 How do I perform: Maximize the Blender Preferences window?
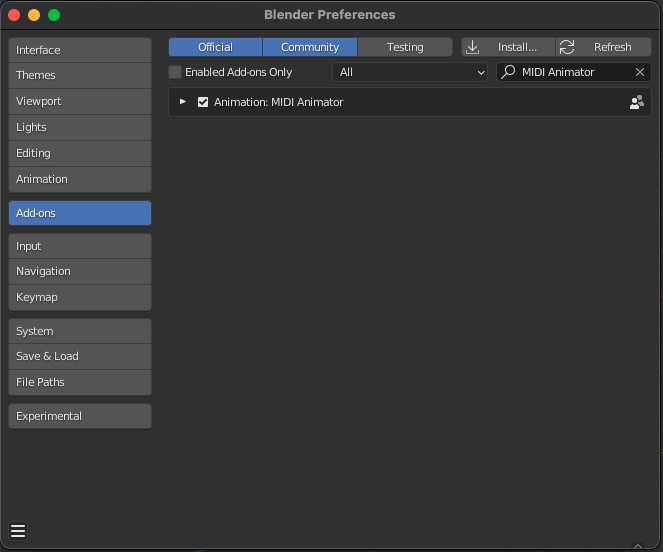(54, 15)
